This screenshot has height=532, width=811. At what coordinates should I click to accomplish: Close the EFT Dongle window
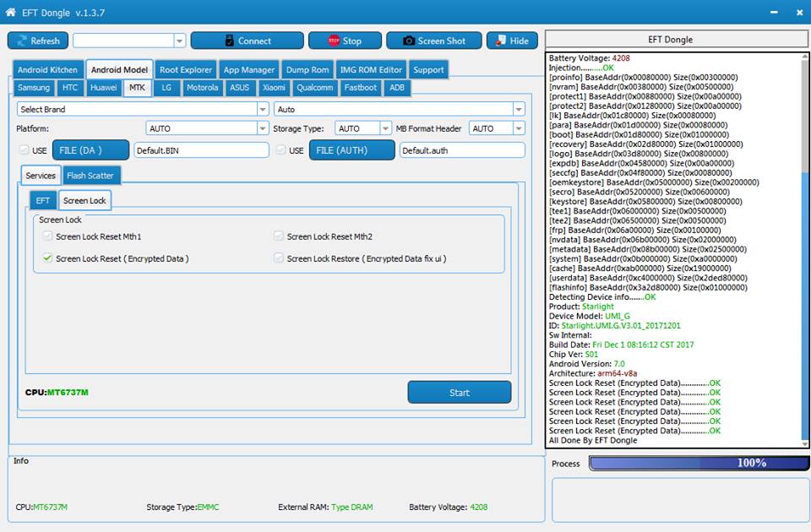point(797,14)
